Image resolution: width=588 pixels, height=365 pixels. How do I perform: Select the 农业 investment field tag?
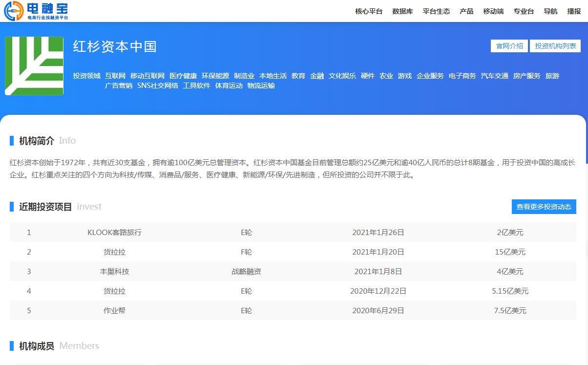click(x=386, y=76)
